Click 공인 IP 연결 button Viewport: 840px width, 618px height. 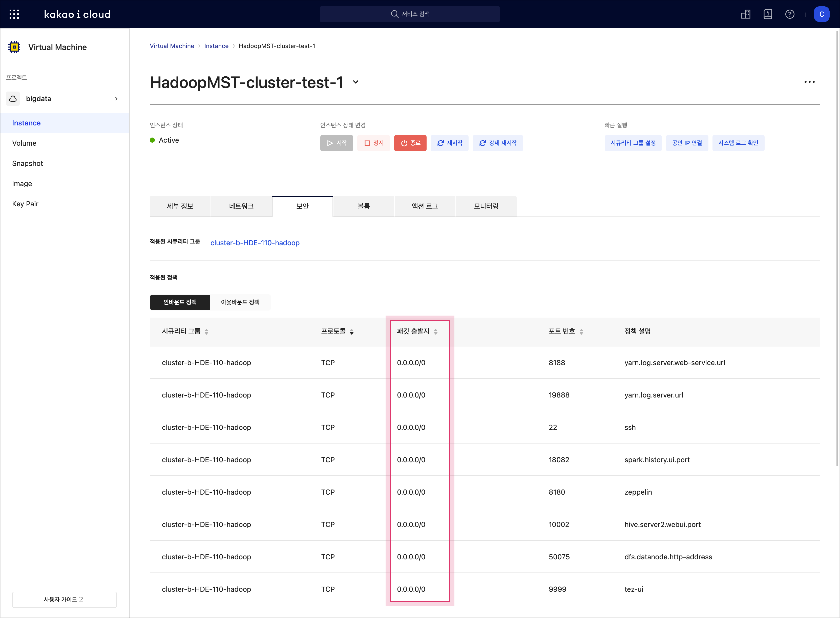pyautogui.click(x=687, y=143)
